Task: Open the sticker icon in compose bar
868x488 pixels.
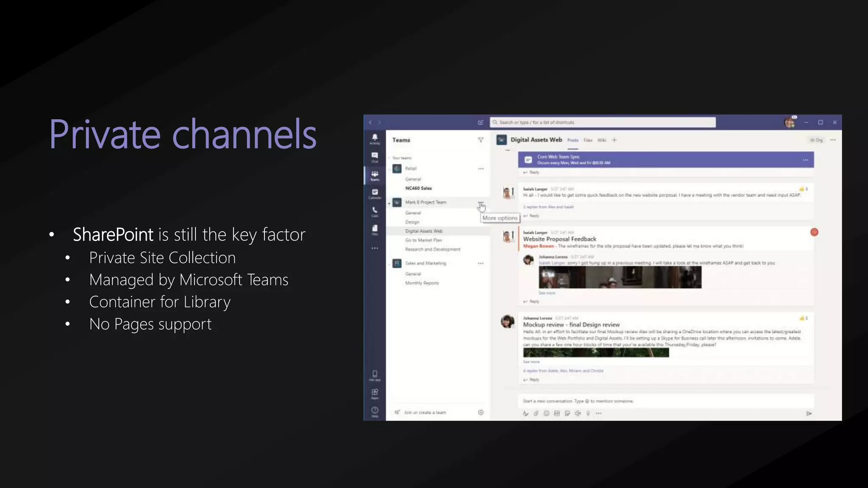Action: (x=567, y=413)
